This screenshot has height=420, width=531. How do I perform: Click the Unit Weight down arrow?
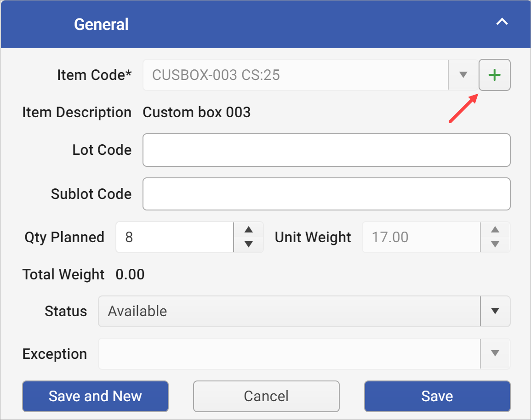coord(495,244)
